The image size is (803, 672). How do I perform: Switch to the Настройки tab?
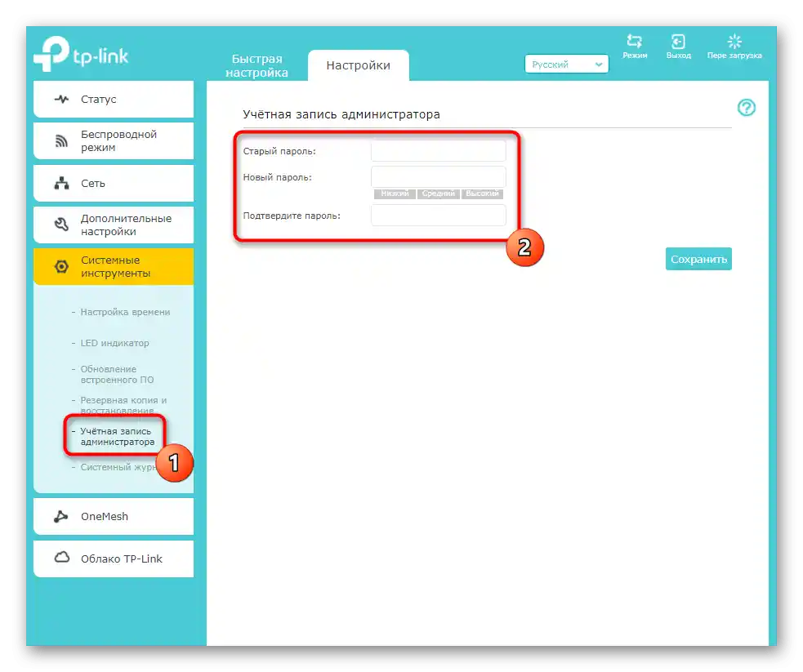(x=358, y=65)
